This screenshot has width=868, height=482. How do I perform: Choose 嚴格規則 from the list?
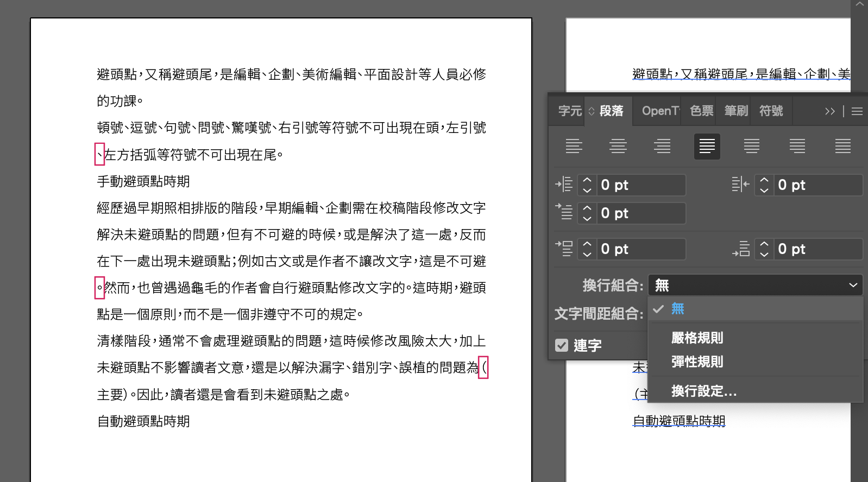pos(697,338)
